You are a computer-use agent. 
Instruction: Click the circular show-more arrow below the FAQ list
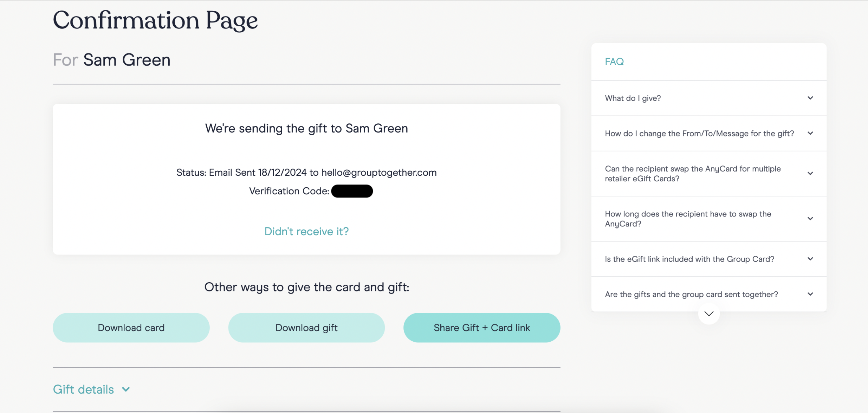(709, 314)
